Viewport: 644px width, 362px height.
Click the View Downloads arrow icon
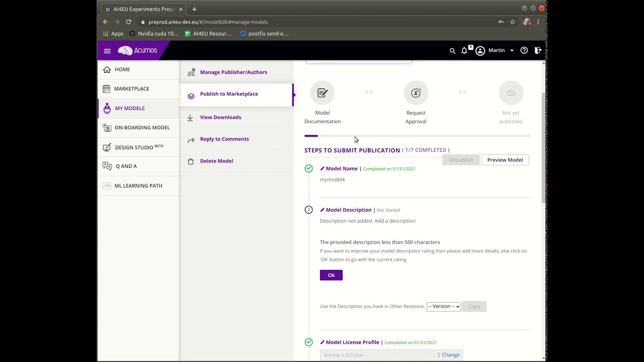(190, 118)
